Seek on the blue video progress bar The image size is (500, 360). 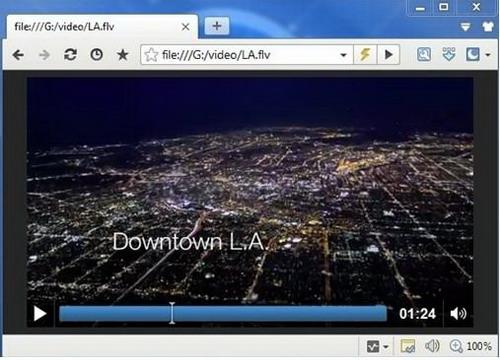coord(223,314)
